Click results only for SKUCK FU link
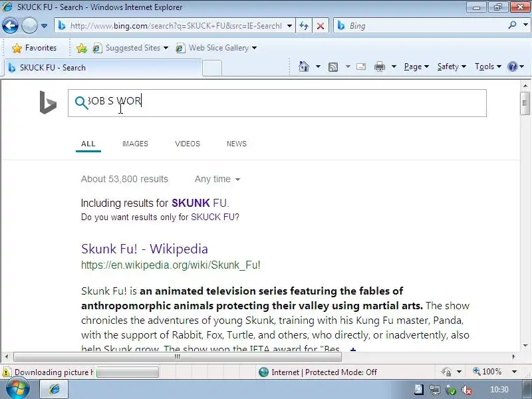This screenshot has width=532, height=399. tap(213, 217)
